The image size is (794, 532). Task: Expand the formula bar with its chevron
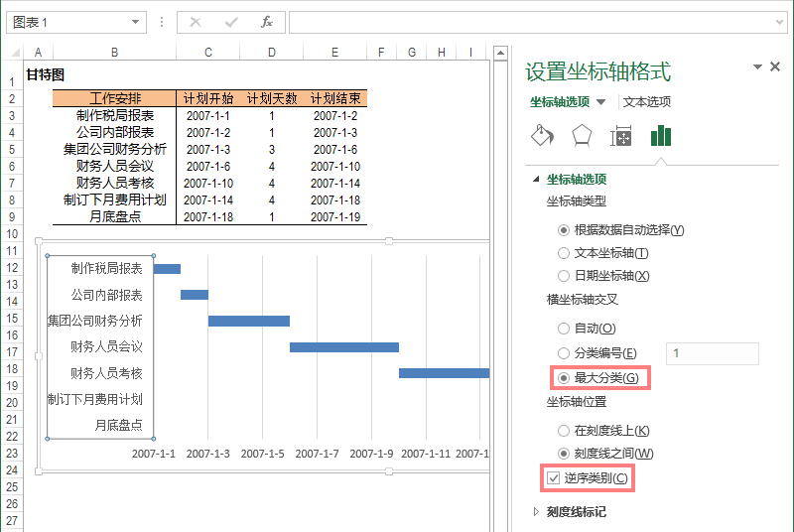coord(779,22)
